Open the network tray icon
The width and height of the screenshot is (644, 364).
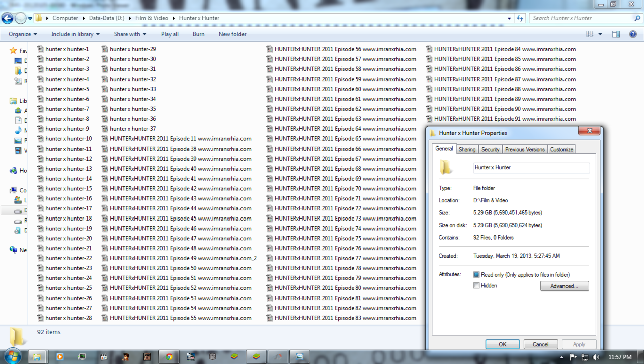(585, 357)
